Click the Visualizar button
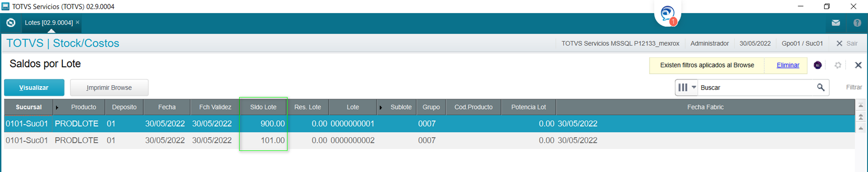This screenshot has width=868, height=172. tap(34, 88)
